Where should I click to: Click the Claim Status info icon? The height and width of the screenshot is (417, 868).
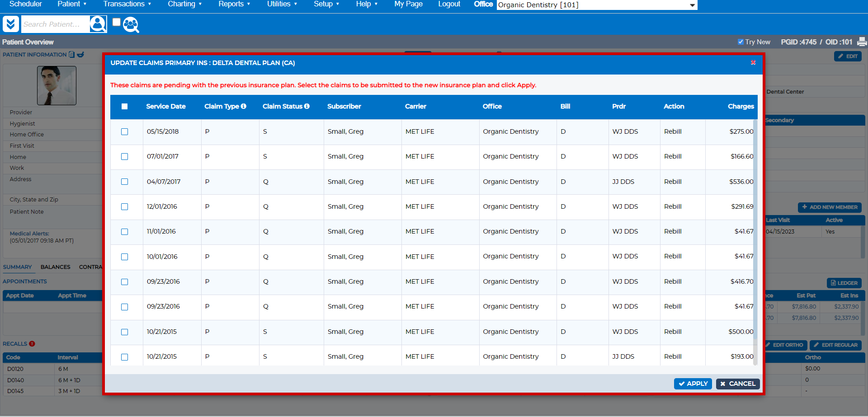[307, 106]
